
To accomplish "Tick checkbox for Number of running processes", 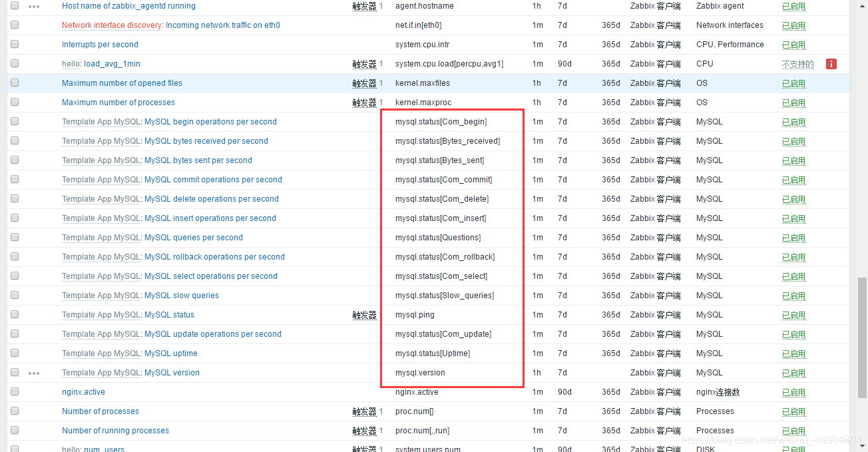I will [x=15, y=430].
